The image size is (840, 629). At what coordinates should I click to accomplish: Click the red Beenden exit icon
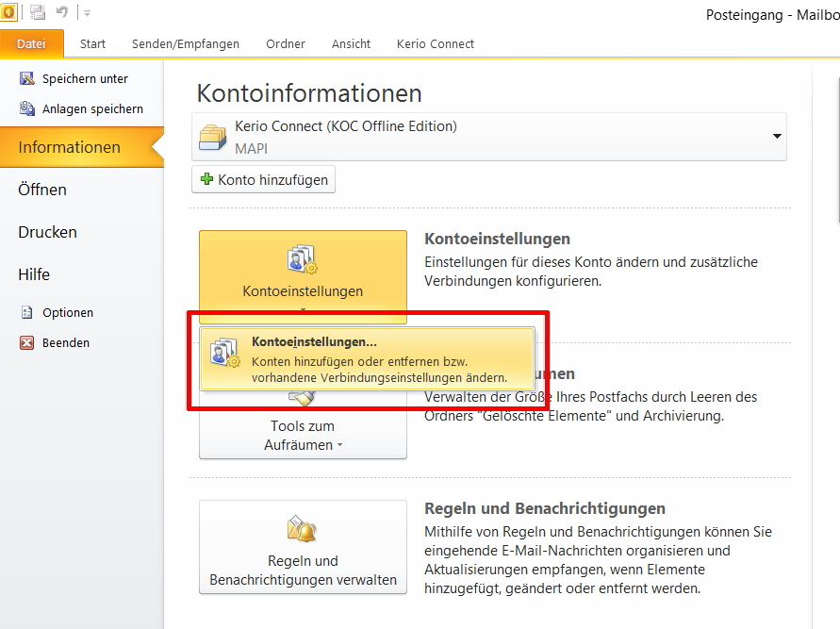coord(26,342)
